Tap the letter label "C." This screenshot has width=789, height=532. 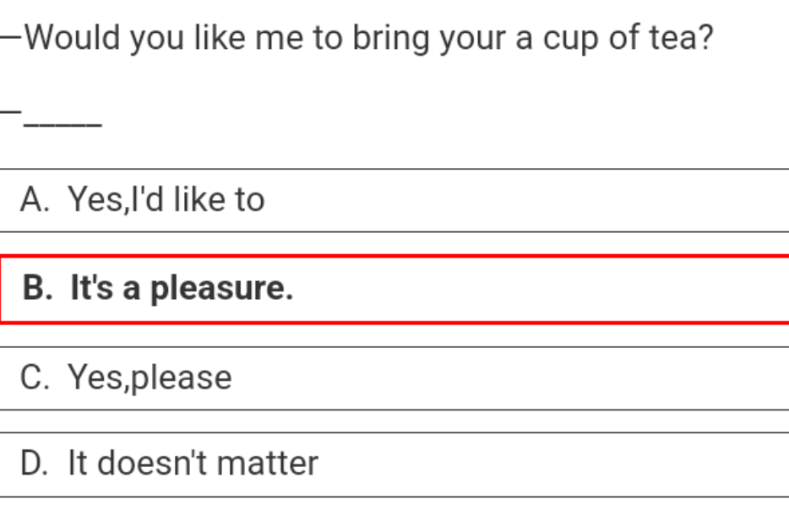[35, 377]
